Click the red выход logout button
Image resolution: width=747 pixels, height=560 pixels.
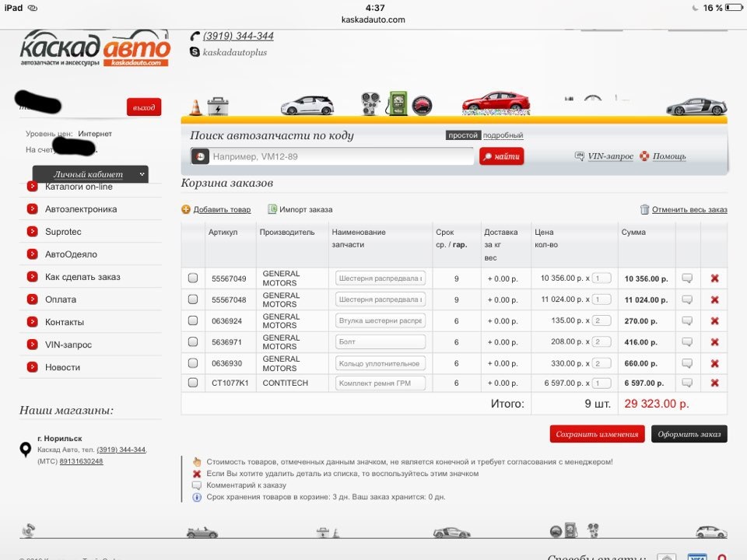pos(144,107)
